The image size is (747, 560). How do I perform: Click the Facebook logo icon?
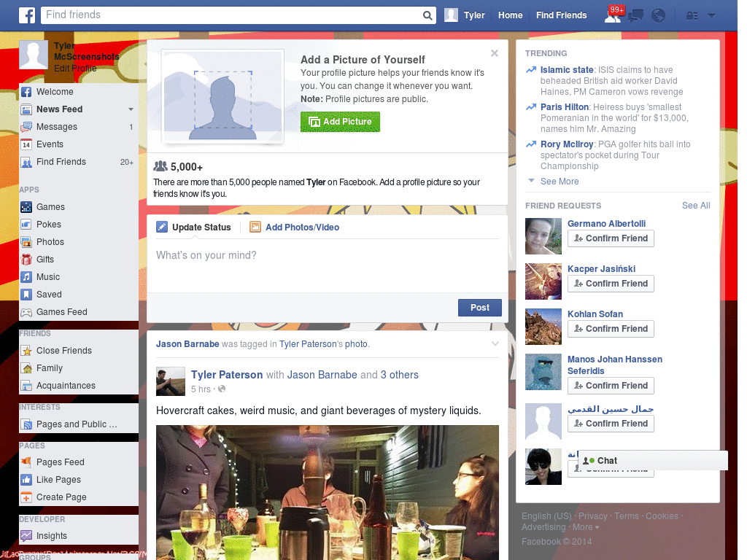tap(27, 15)
